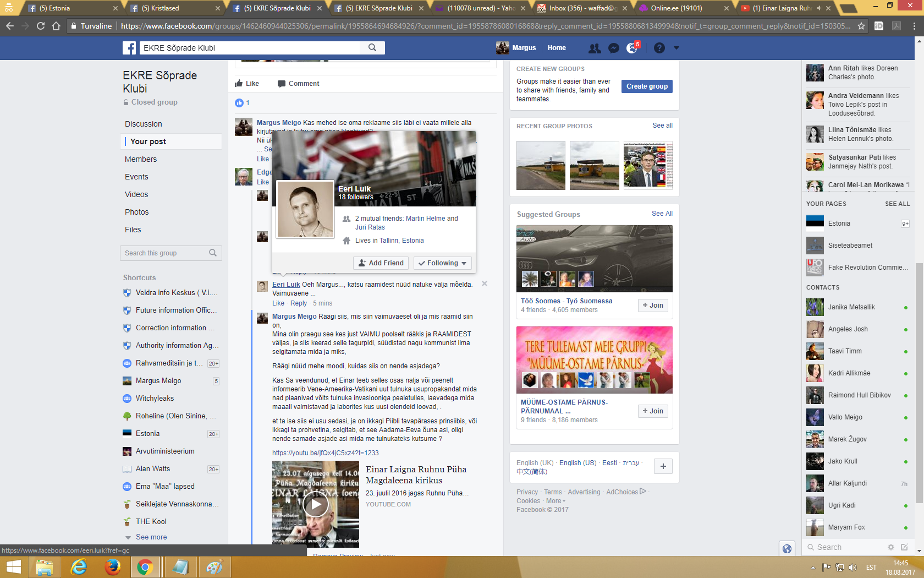Click the Facebook logo icon
Image resolution: width=924 pixels, height=578 pixels.
[x=129, y=48]
